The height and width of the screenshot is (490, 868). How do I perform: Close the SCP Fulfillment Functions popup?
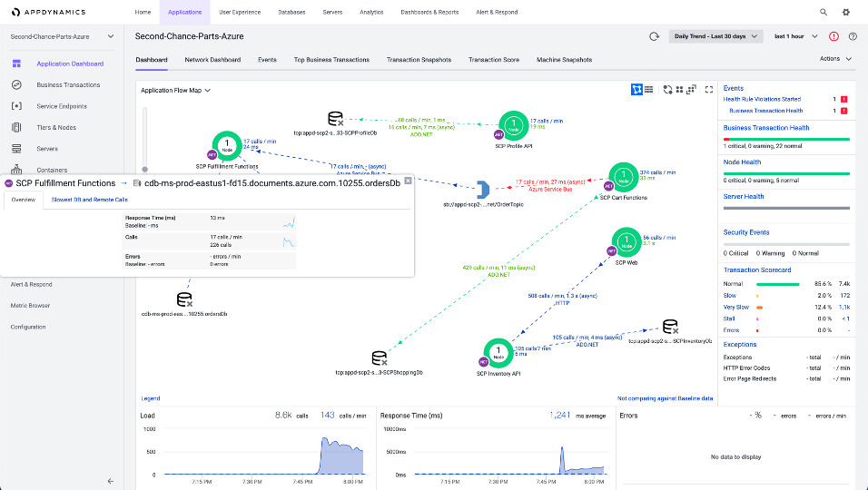pos(408,181)
